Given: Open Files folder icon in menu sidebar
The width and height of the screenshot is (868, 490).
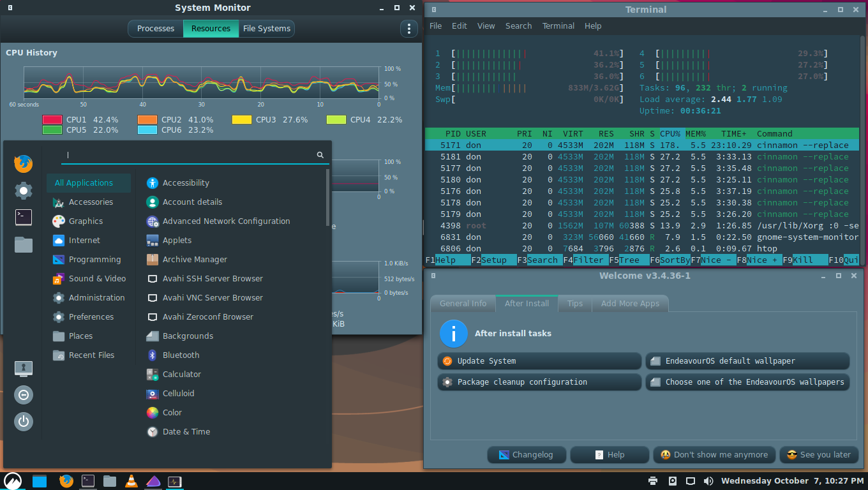Looking at the screenshot, I should tap(24, 244).
